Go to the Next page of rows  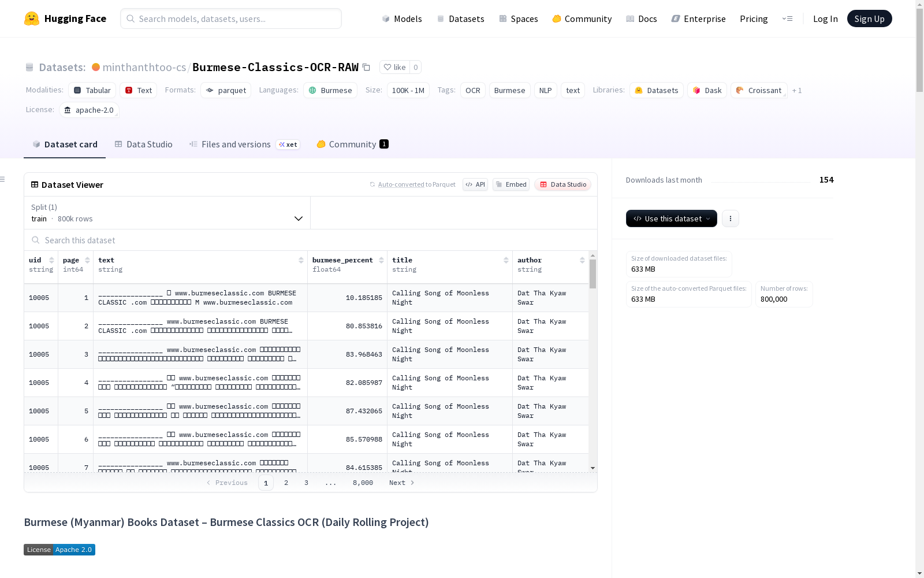pyautogui.click(x=402, y=483)
